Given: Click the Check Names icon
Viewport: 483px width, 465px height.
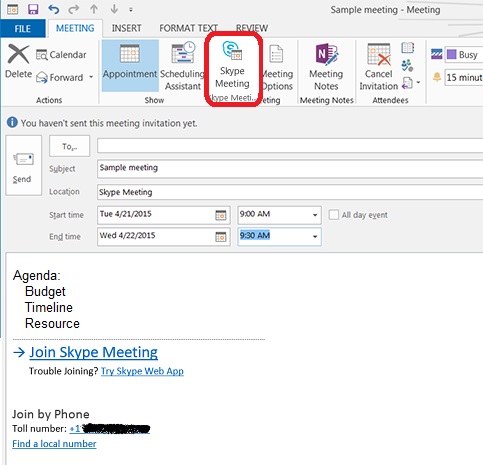Looking at the screenshot, I should coord(407,65).
